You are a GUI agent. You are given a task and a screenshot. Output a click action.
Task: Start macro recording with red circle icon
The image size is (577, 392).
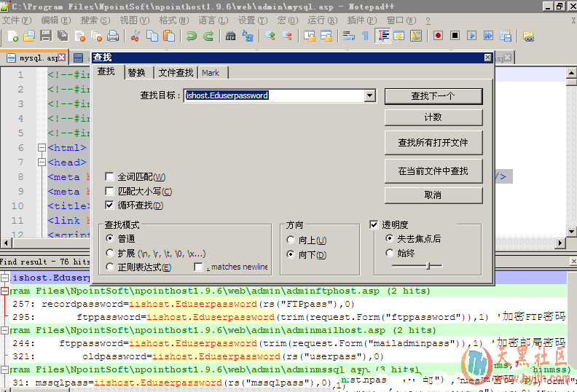click(x=439, y=36)
